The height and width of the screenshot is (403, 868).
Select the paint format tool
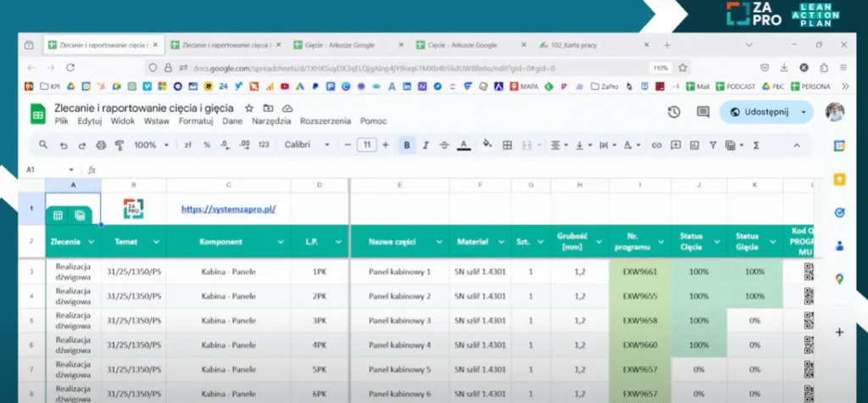[119, 145]
